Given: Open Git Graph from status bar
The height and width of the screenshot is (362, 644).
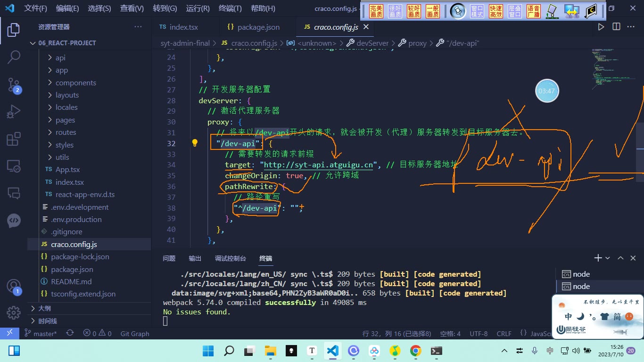Looking at the screenshot, I should (135, 334).
